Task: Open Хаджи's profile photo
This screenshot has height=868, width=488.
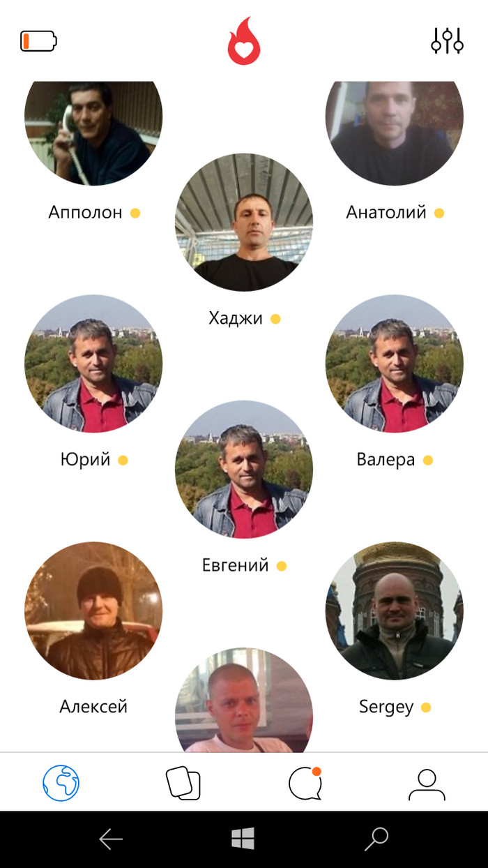Action: point(244,223)
